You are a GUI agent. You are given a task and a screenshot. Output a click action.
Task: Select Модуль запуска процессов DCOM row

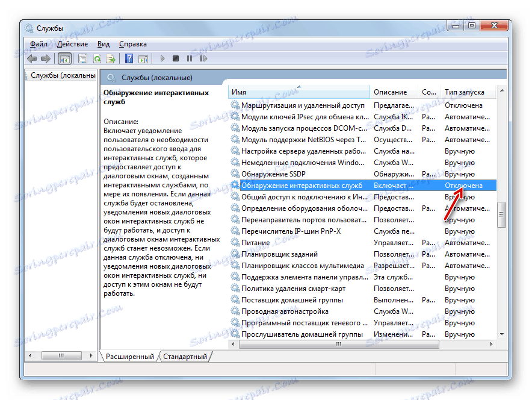coord(362,128)
